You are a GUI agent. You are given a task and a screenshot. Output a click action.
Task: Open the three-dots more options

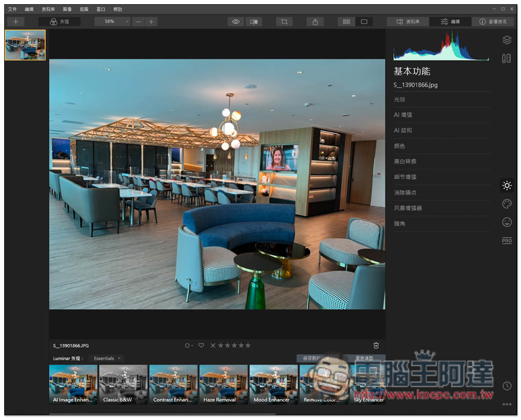click(507, 404)
